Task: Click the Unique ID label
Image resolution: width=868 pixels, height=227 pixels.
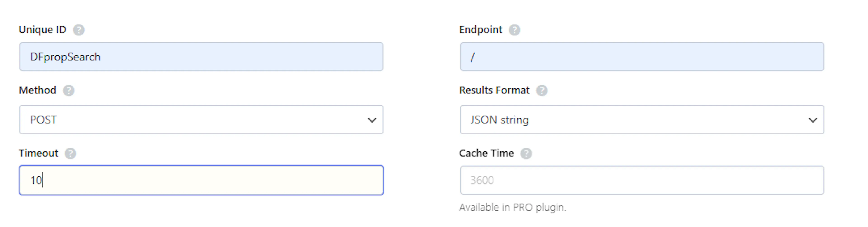Action: tap(43, 30)
